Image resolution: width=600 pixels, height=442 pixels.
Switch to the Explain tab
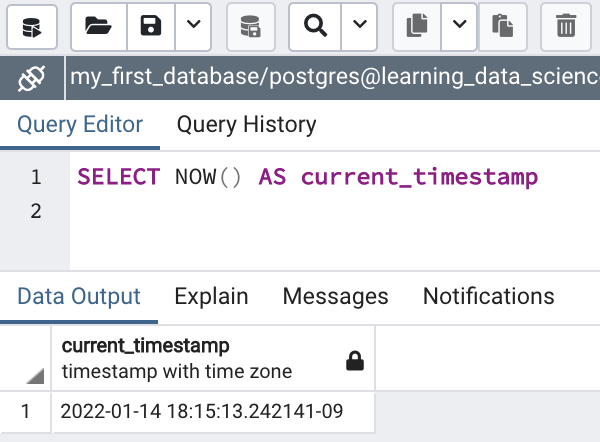coord(211,296)
